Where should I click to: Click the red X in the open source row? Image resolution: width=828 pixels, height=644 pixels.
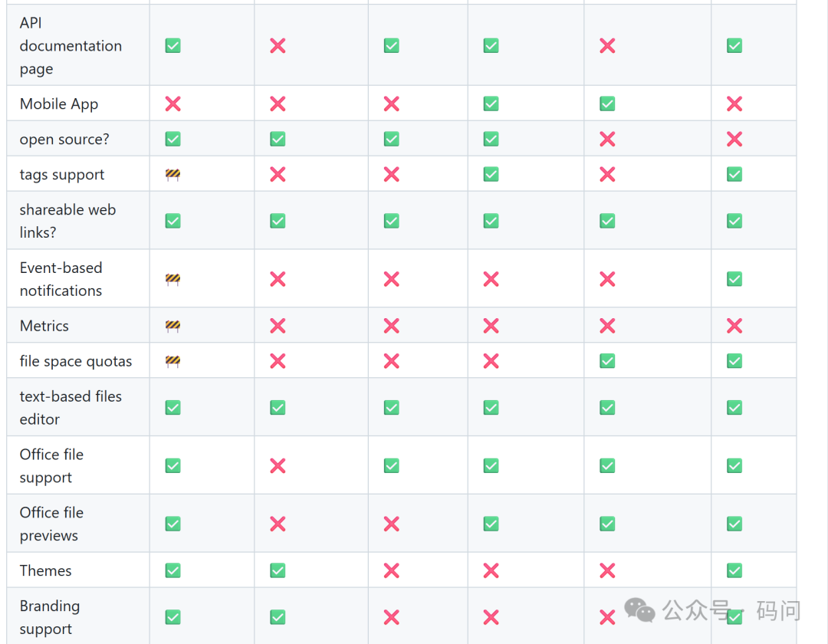606,139
